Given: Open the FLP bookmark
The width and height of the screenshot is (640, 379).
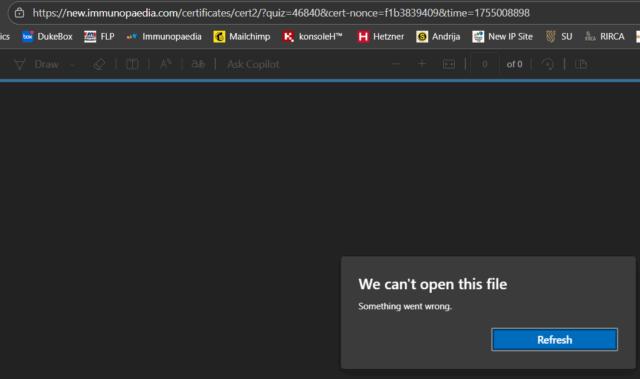Looking at the screenshot, I should pyautogui.click(x=99, y=37).
